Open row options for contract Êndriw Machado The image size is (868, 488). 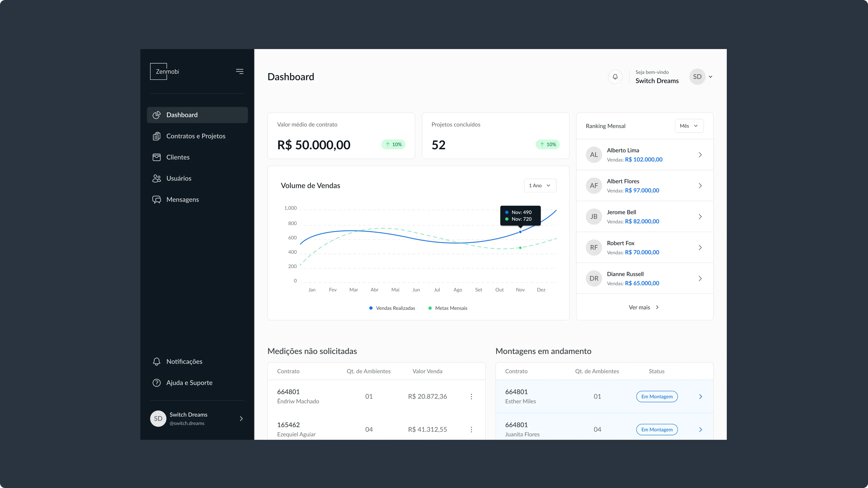tap(471, 396)
